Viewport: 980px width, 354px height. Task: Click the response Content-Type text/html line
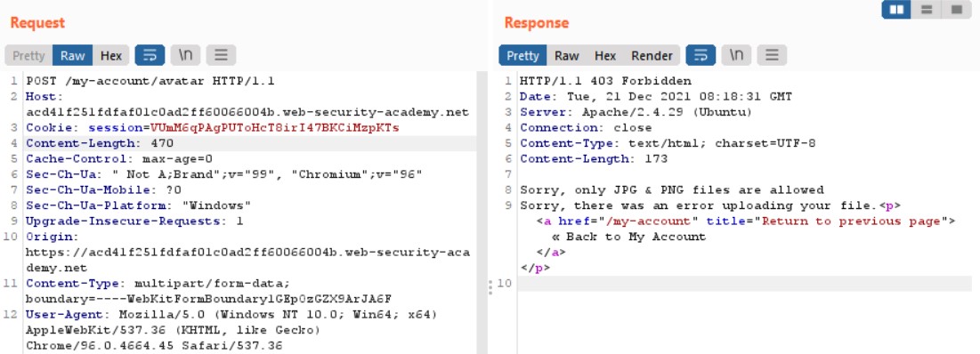tap(668, 143)
